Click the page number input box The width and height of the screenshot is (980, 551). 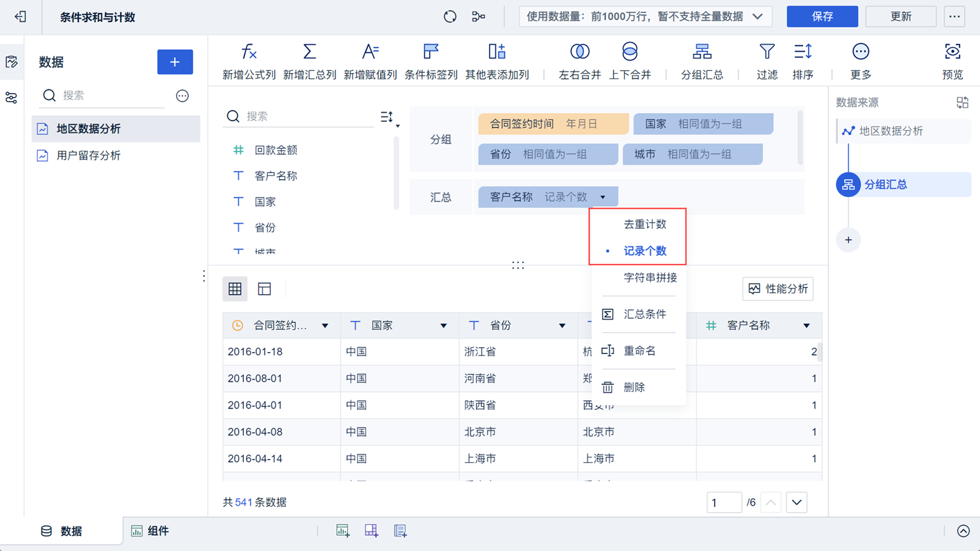point(724,502)
